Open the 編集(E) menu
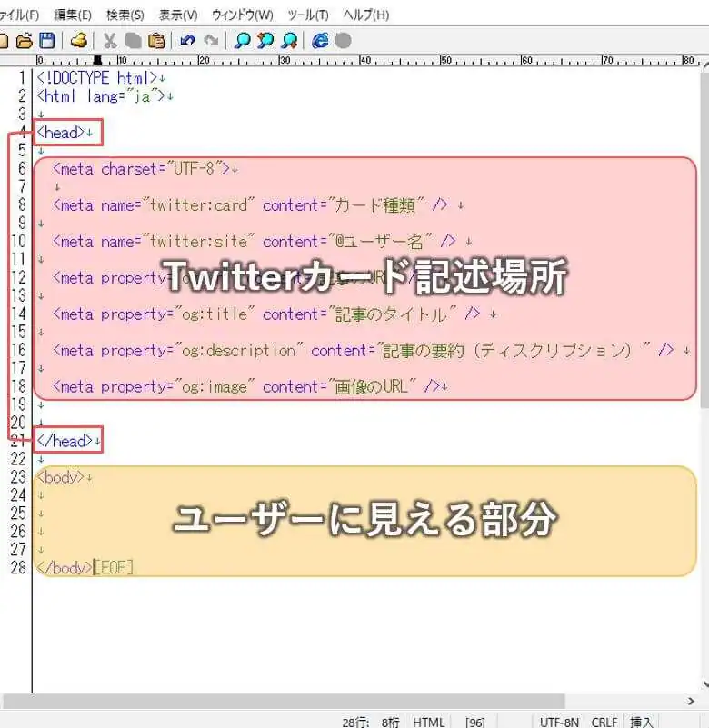This screenshot has width=709, height=728. pos(73,15)
